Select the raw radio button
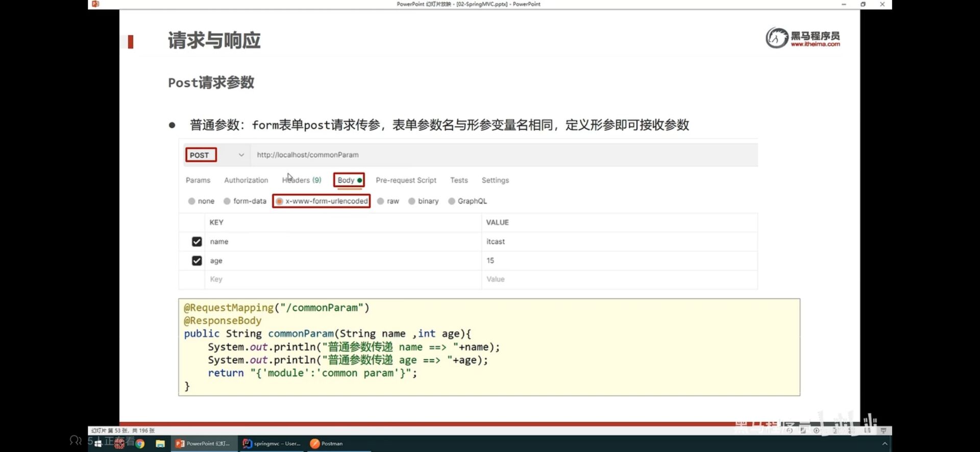This screenshot has height=452, width=980. 381,201
